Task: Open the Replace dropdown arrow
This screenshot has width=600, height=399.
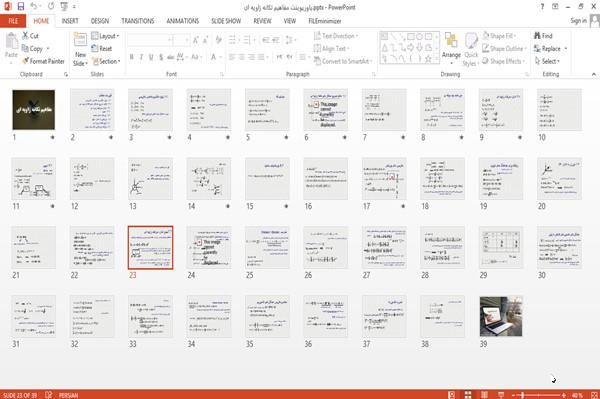Action: point(566,49)
